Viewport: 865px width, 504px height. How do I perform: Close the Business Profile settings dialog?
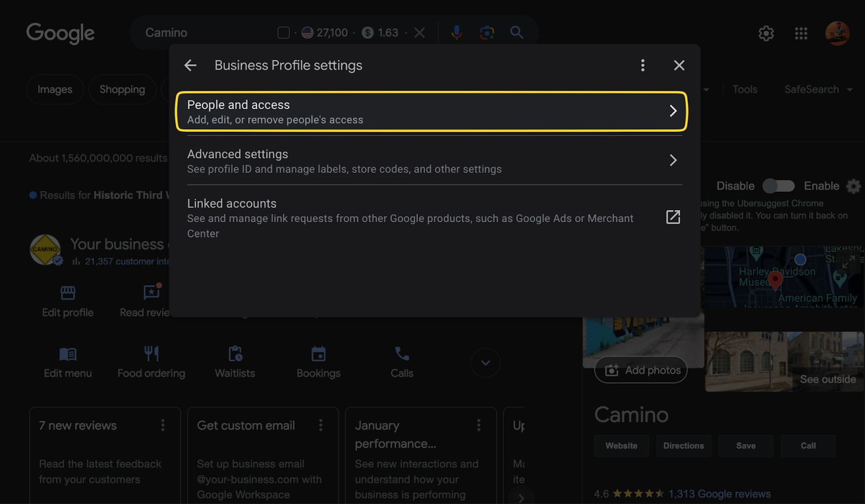pos(679,65)
